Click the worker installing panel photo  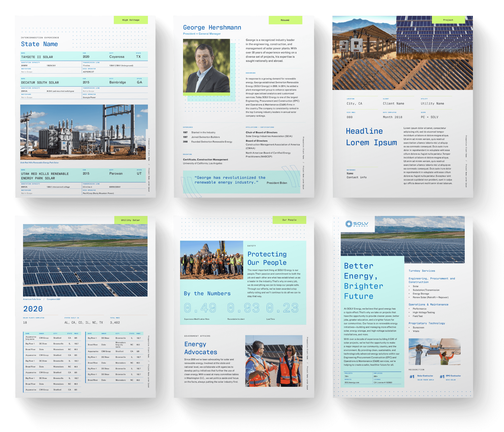click(x=434, y=351)
